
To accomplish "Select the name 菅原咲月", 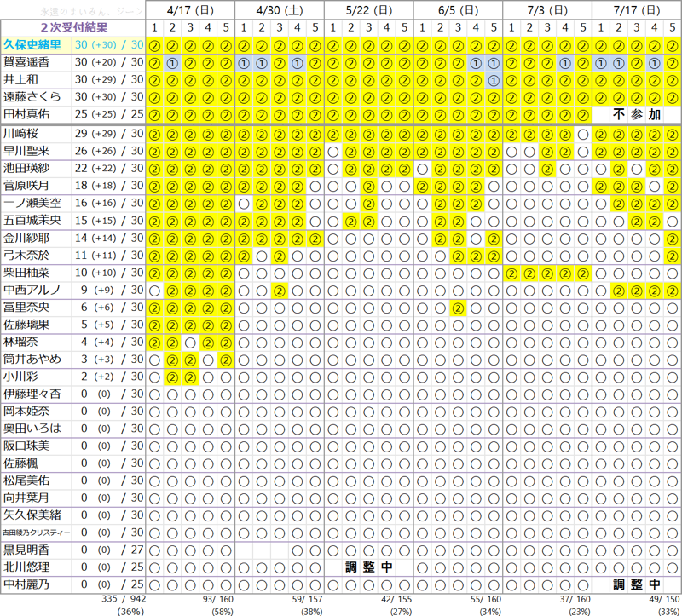I will (x=26, y=186).
